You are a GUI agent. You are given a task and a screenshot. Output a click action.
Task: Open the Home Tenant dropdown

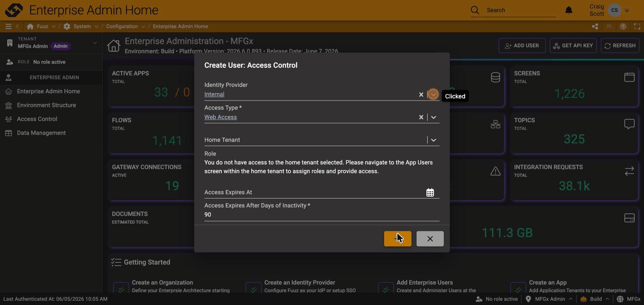[434, 140]
